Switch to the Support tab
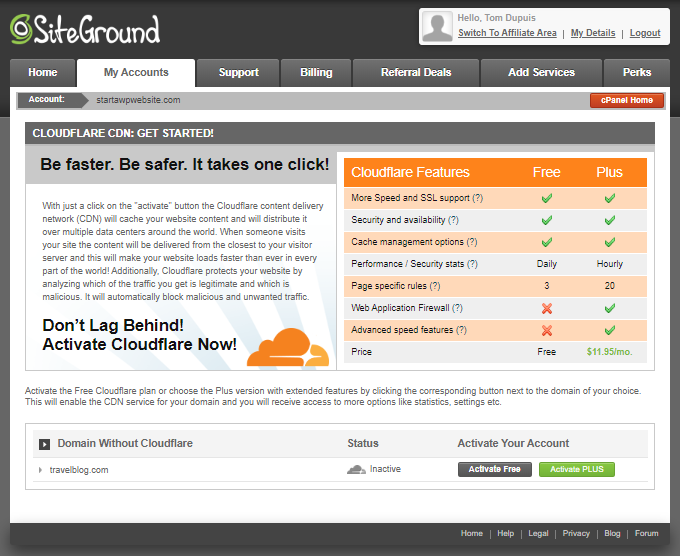Image resolution: width=680 pixels, height=556 pixels. pyautogui.click(x=238, y=72)
